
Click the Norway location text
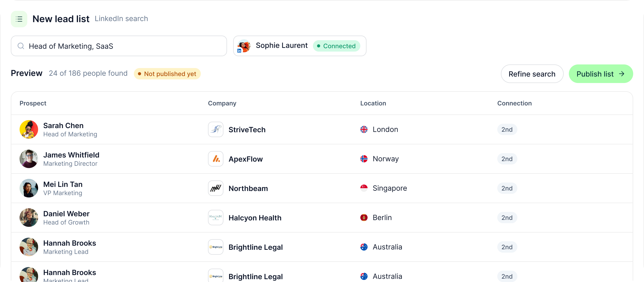pyautogui.click(x=386, y=159)
